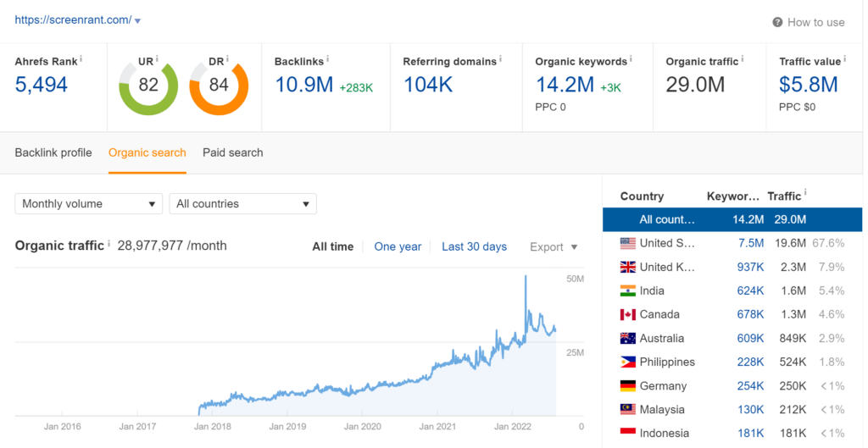Click the Germany flag icon
The height and width of the screenshot is (448, 868).
(628, 386)
